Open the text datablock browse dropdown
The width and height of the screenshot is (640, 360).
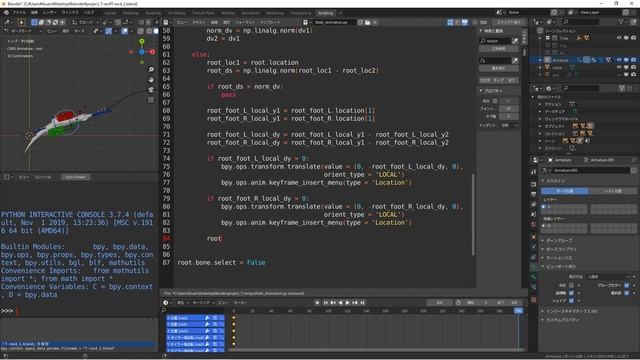[x=306, y=22]
